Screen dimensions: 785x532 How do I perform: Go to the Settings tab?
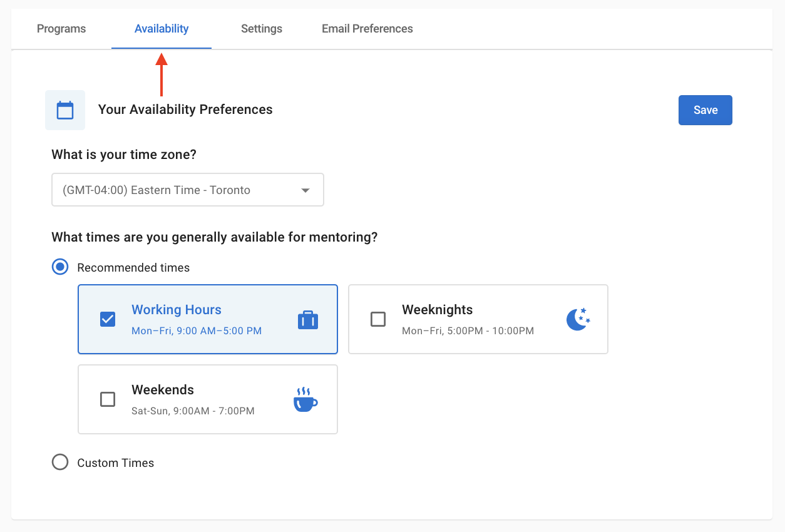[262, 29]
